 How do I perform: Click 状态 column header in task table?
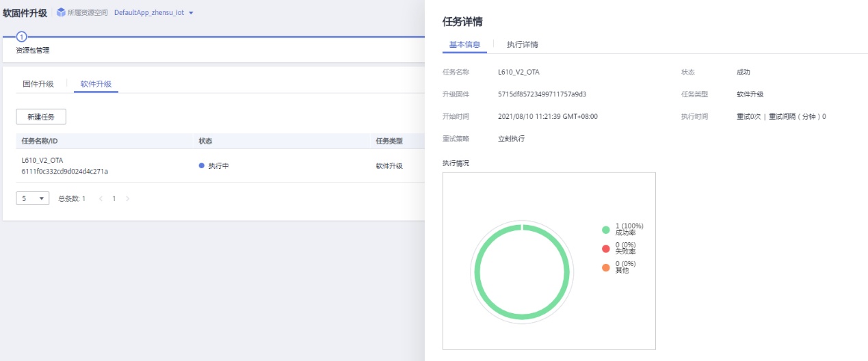point(205,141)
